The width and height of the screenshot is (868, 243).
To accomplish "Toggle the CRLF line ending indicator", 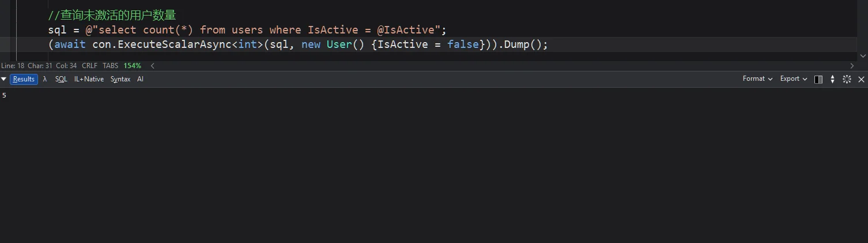I will (x=90, y=66).
